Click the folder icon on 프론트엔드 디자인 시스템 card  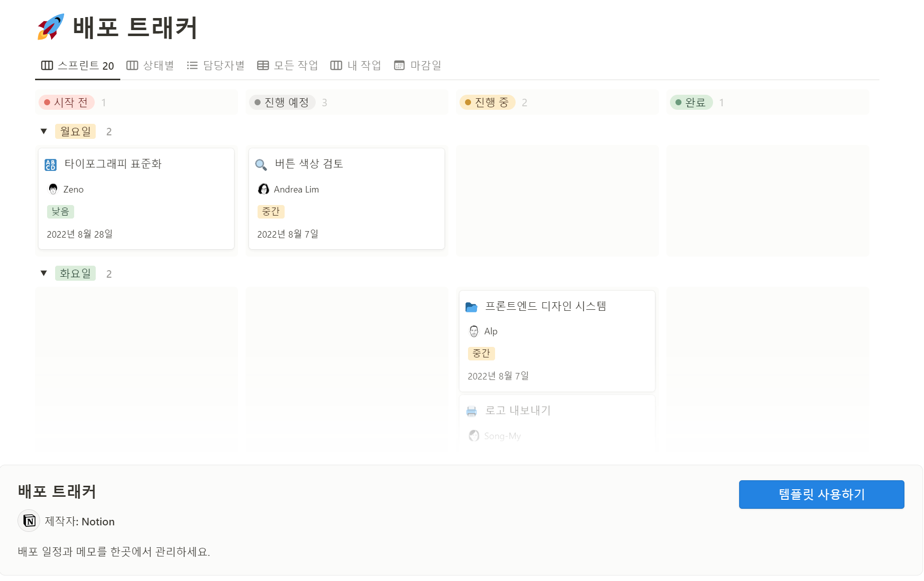(472, 307)
